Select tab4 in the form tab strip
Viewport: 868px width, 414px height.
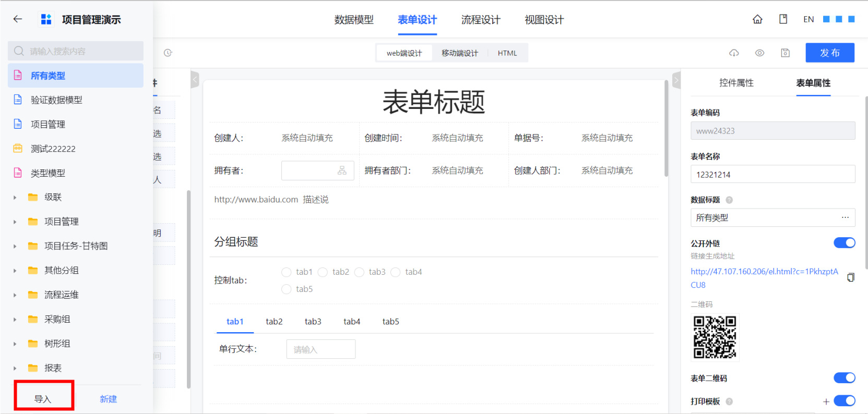(352, 322)
